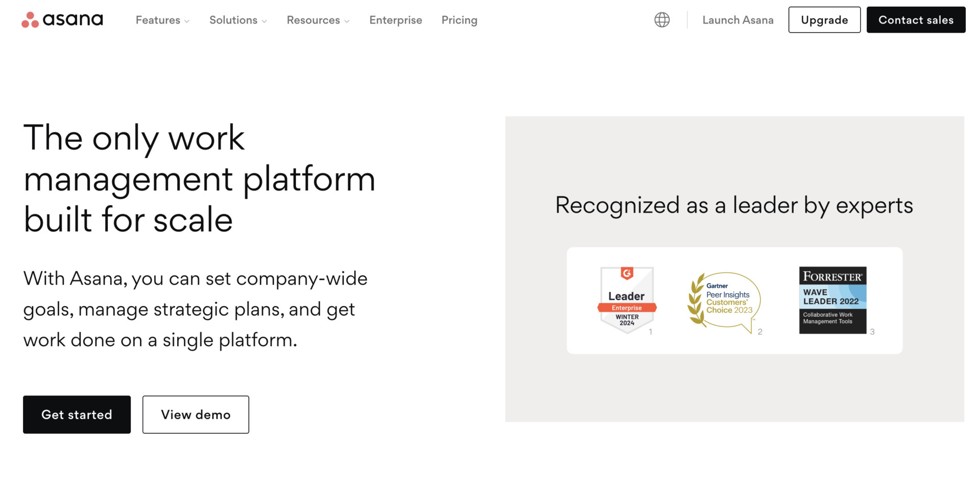
Task: Click the white badges card panel
Action: (734, 300)
